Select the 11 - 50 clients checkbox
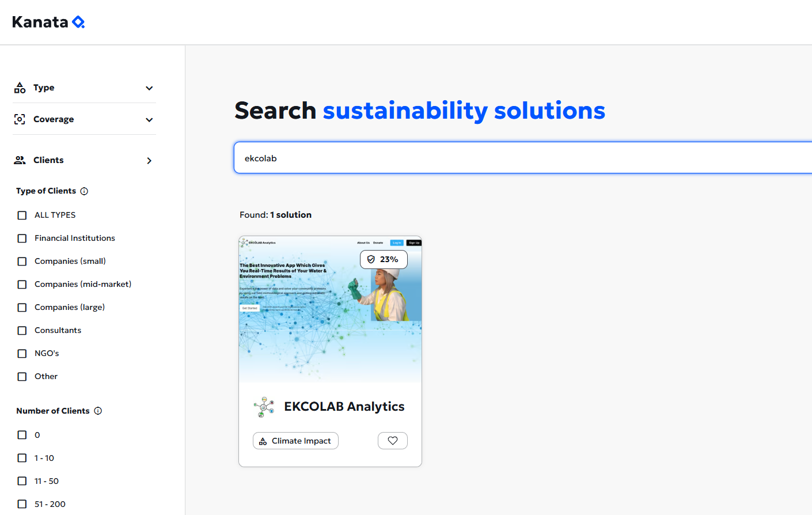Image resolution: width=812 pixels, height=515 pixels. click(22, 481)
